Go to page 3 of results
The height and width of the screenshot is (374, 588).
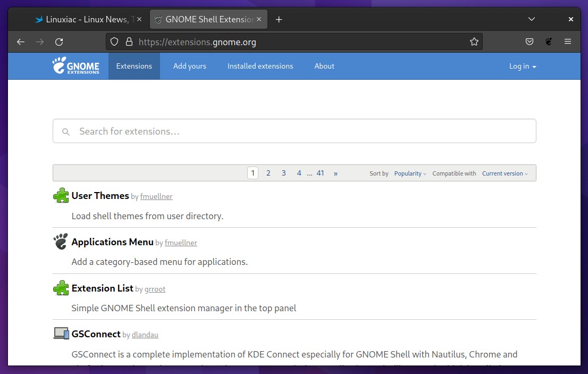[283, 173]
